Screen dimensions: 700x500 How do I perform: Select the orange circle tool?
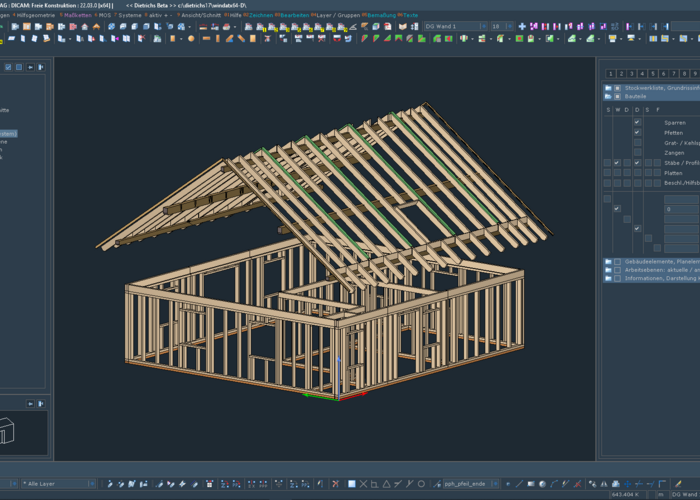coord(191,39)
